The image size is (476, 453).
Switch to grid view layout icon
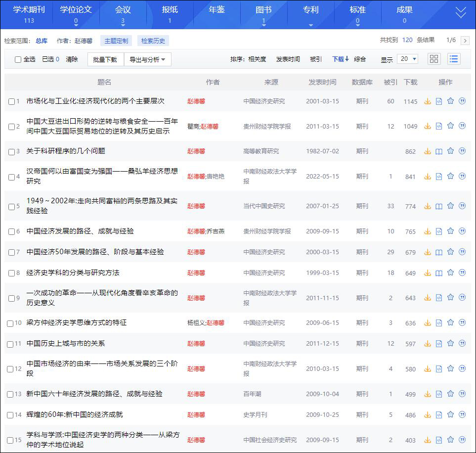point(434,59)
